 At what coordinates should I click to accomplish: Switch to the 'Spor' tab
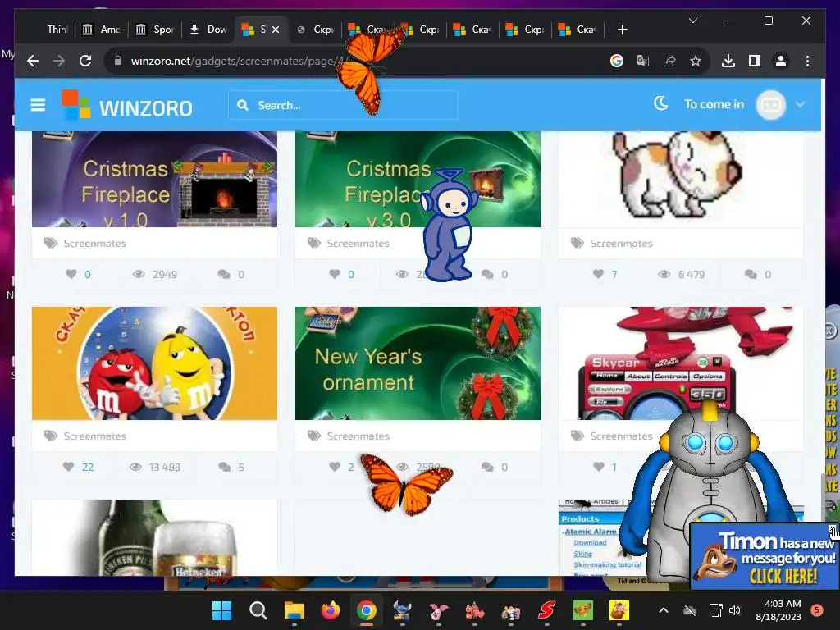(x=155, y=30)
